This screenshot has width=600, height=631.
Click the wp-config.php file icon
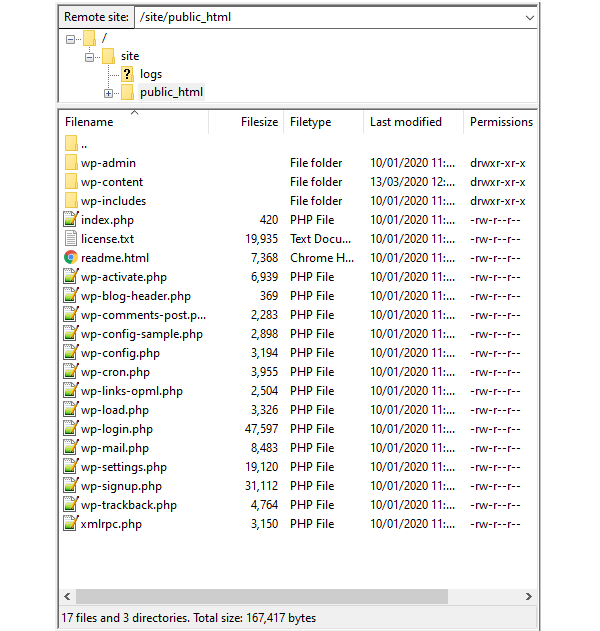click(x=70, y=353)
